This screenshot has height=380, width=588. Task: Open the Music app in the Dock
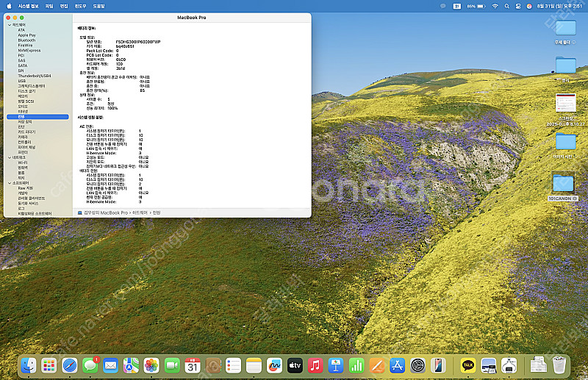pos(315,365)
